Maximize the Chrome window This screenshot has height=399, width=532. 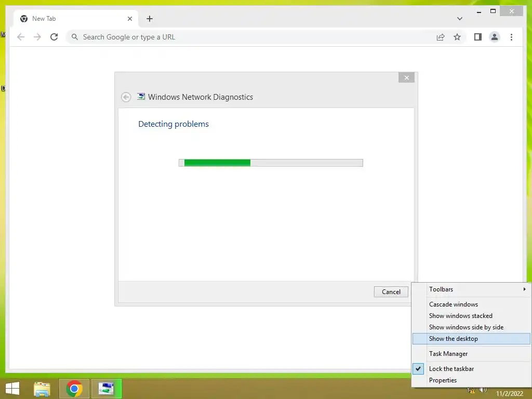coord(493,11)
